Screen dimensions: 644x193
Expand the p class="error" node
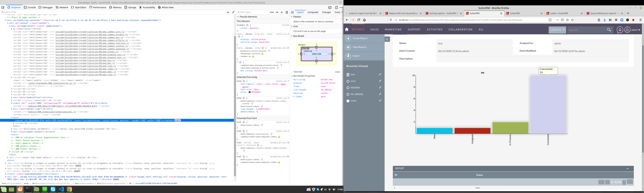click(12, 29)
